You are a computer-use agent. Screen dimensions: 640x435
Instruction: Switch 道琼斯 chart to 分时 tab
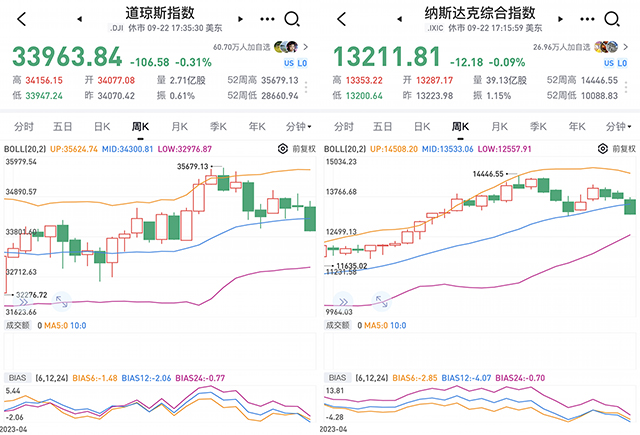tap(24, 127)
